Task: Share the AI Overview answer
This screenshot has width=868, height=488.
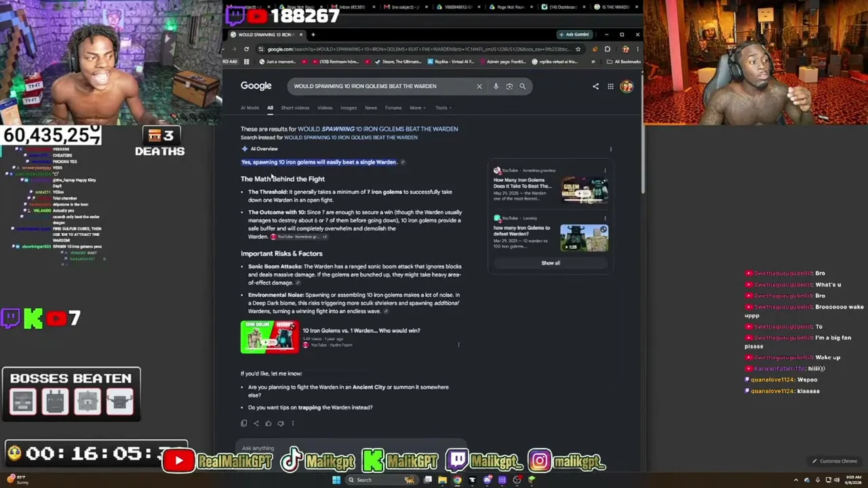Action: [256, 424]
